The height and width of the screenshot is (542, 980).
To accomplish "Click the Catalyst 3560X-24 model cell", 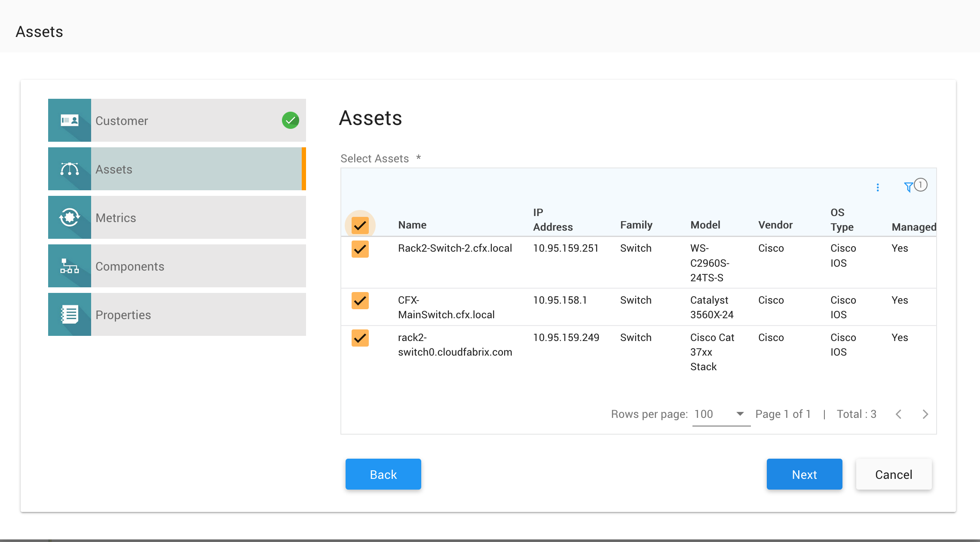I will click(712, 308).
